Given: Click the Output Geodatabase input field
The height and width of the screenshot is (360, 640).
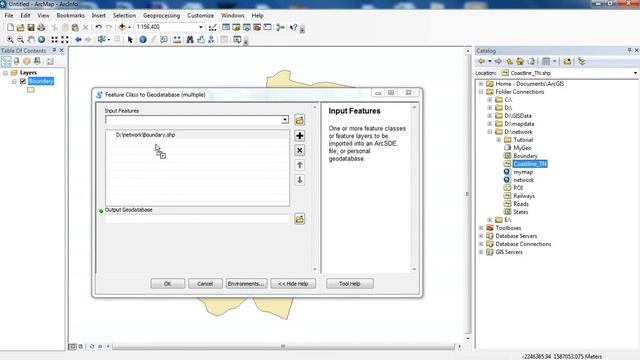Looking at the screenshot, I should point(197,219).
